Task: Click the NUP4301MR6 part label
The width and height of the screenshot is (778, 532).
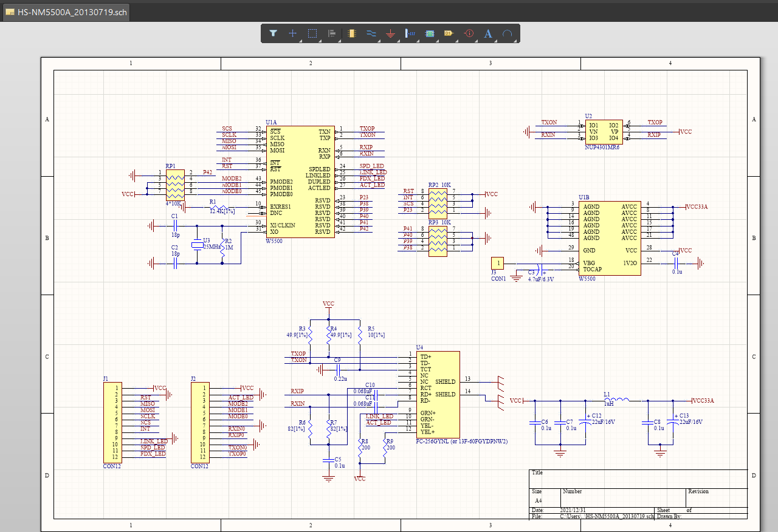Action: 601,148
